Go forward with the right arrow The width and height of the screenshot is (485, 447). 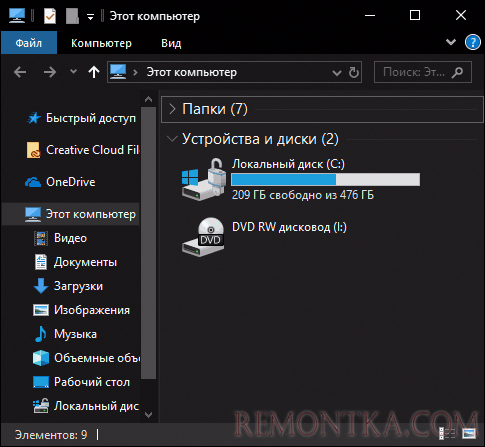[x=50, y=72]
